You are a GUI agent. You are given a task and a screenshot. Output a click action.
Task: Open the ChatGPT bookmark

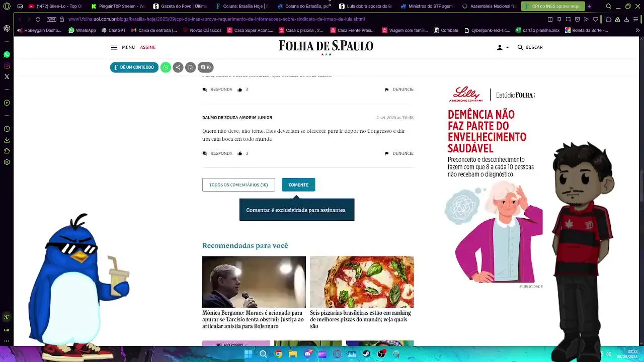point(114,30)
